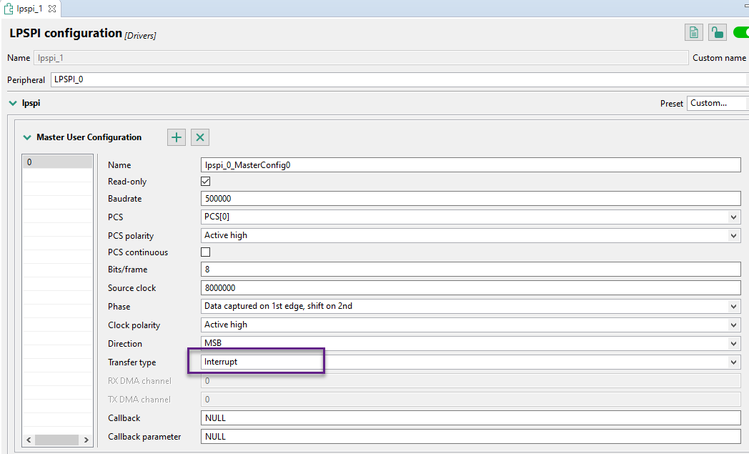
Task: Enable PCS continuous checkbox
Action: coord(206,253)
